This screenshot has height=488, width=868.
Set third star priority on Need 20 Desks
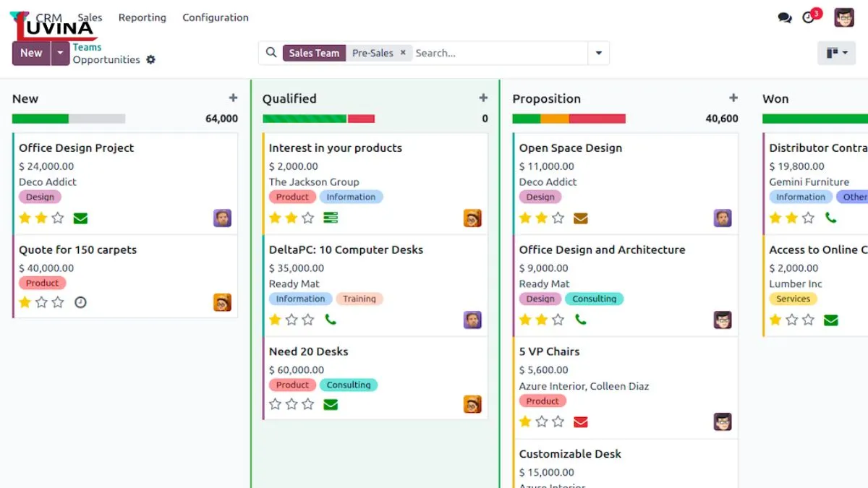click(x=308, y=404)
